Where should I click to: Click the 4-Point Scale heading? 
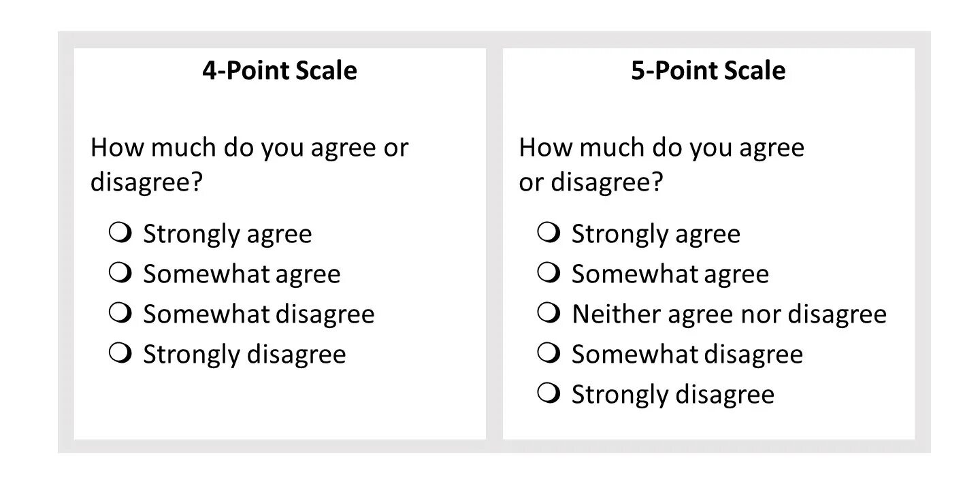280,71
